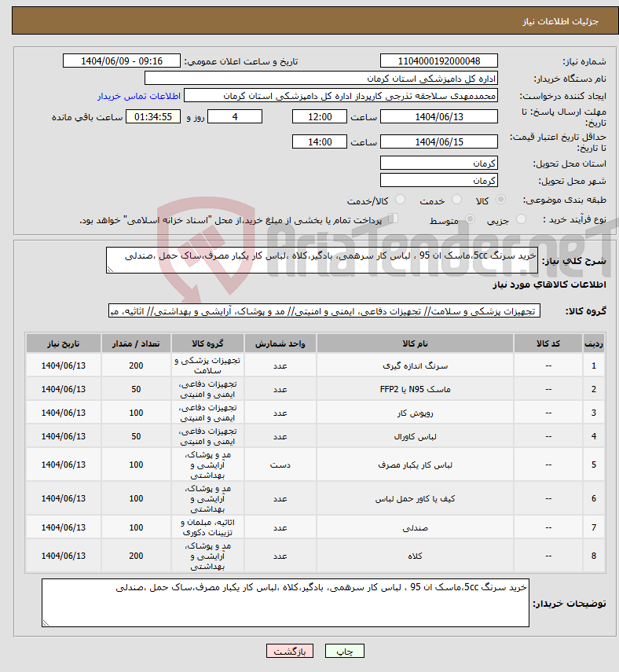The image size is (619, 672).
Task: Select the کالا radio button
Action: pos(500,200)
